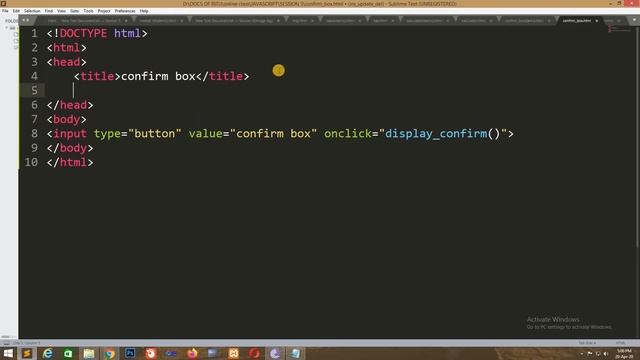The image size is (640, 360).
Task: Click the volume icon in system tray
Action: coord(606,353)
